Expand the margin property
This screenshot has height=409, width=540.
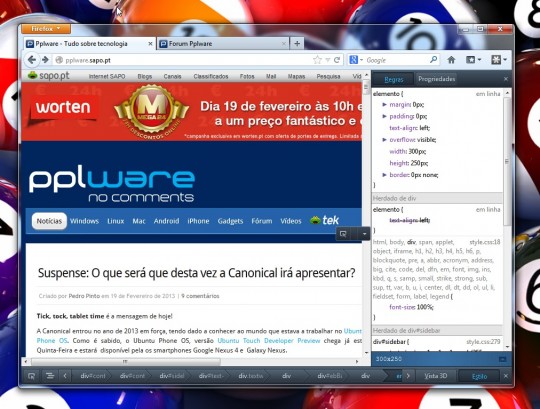[384, 104]
